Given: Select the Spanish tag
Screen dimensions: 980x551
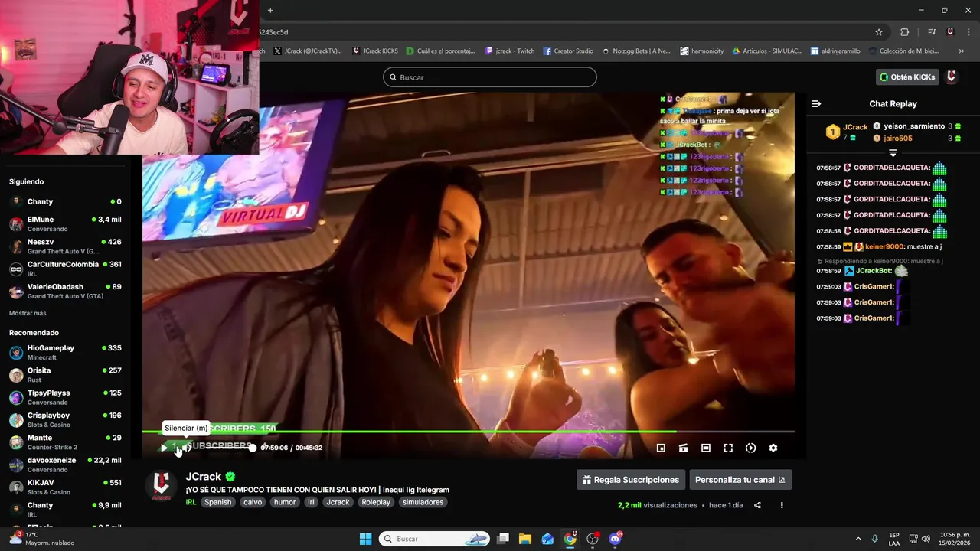Looking at the screenshot, I should (217, 502).
